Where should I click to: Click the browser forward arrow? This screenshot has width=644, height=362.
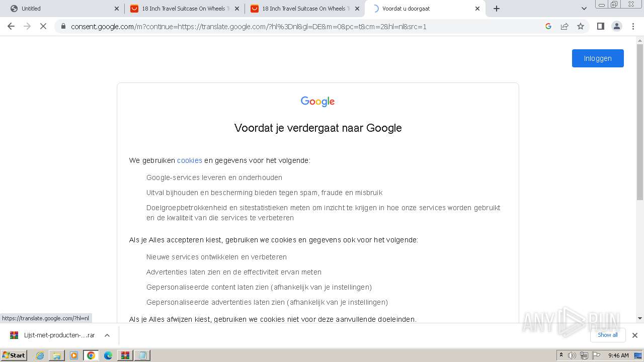click(x=27, y=26)
